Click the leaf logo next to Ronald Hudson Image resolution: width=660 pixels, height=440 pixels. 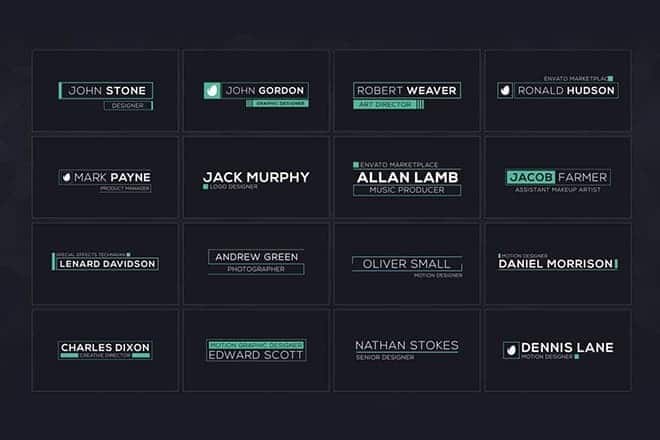coord(506,90)
